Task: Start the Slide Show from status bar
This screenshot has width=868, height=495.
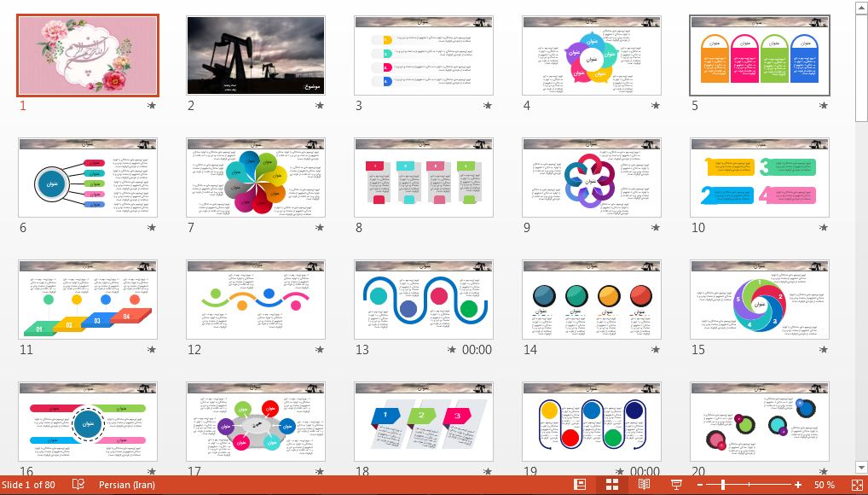Action: tap(676, 485)
